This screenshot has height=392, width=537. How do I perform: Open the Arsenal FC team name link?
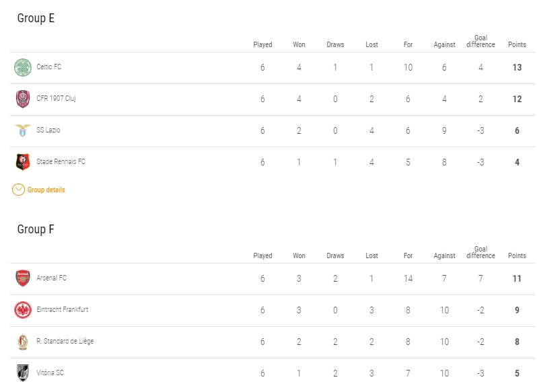coord(51,278)
